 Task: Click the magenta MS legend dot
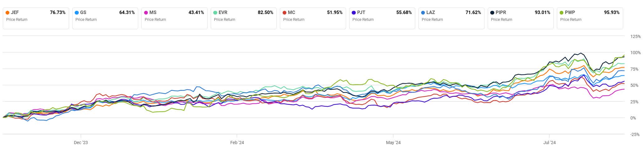click(x=146, y=13)
